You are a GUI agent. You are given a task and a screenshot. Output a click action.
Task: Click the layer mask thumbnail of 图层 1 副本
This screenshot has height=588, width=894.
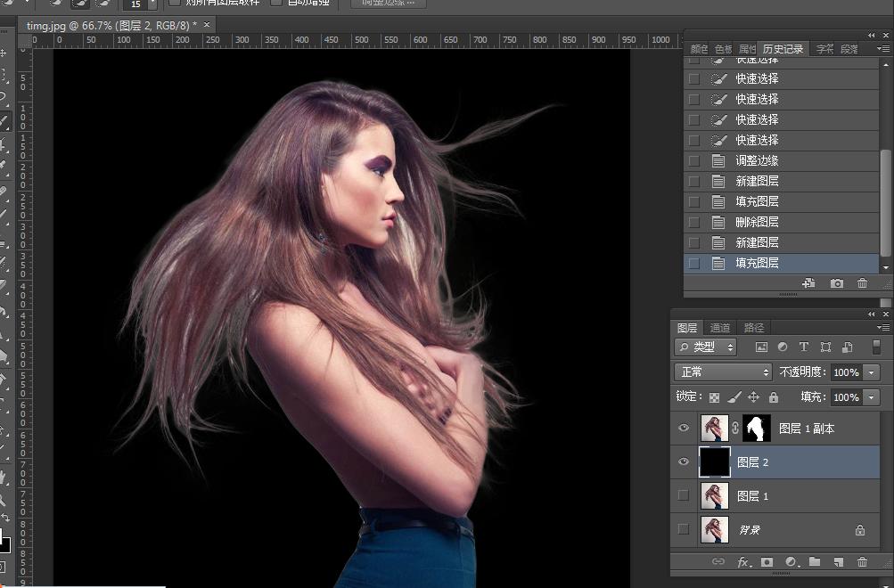click(x=757, y=429)
